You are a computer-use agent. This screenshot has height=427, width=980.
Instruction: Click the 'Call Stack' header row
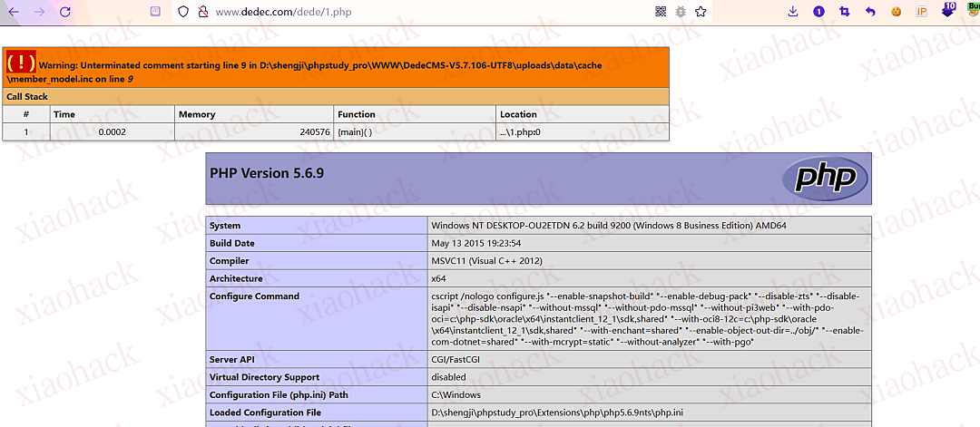coord(336,97)
